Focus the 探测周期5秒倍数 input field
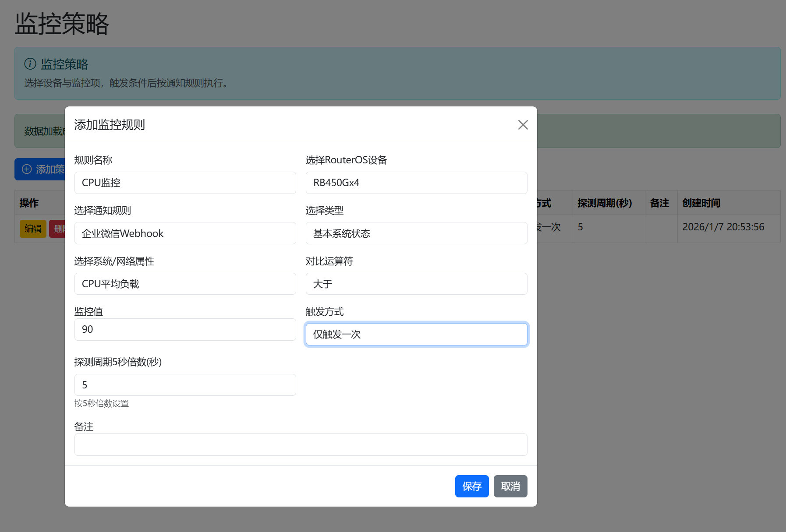Image resolution: width=786 pixels, height=532 pixels. click(185, 385)
